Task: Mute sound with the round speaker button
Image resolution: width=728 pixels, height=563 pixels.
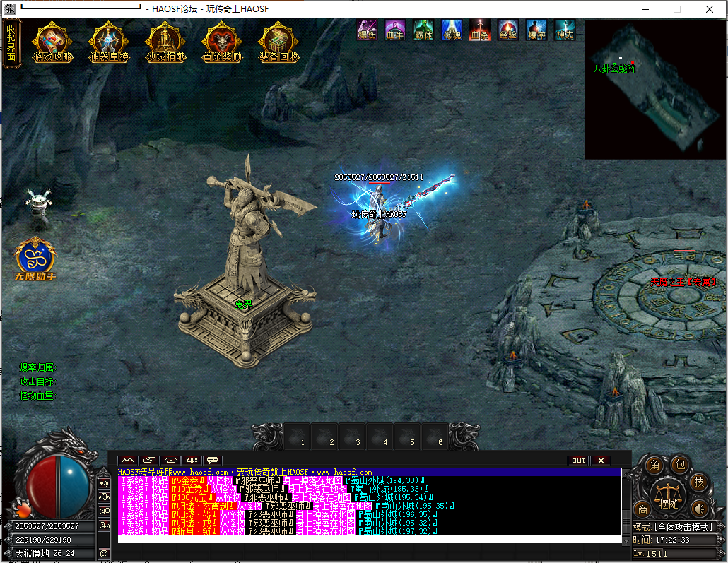Action: 700,509
